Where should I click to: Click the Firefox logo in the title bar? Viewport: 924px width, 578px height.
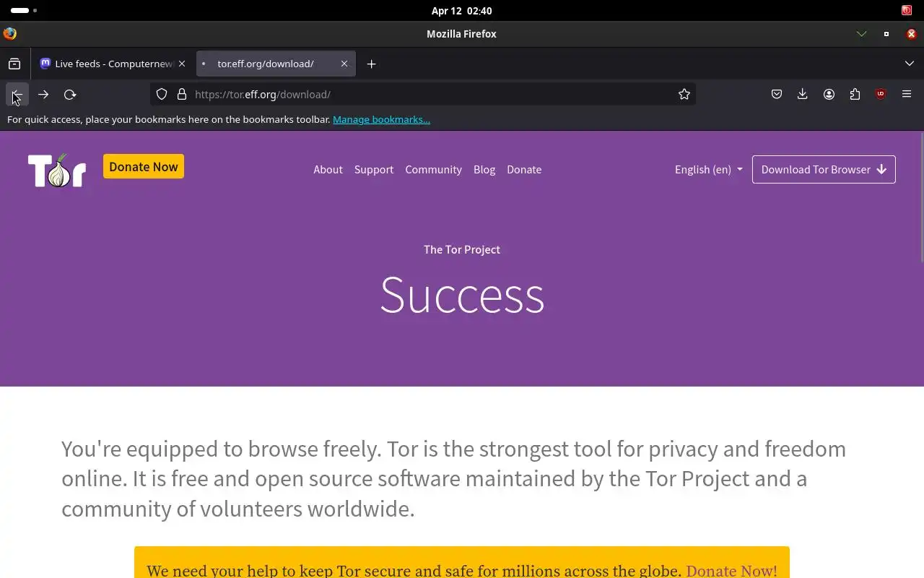(x=10, y=34)
